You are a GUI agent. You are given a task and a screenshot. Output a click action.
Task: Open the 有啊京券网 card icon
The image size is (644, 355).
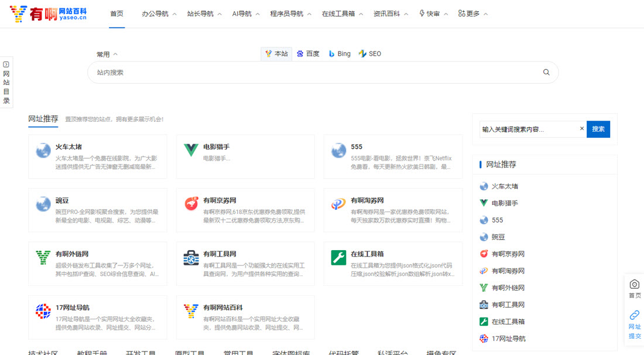pyautogui.click(x=191, y=204)
